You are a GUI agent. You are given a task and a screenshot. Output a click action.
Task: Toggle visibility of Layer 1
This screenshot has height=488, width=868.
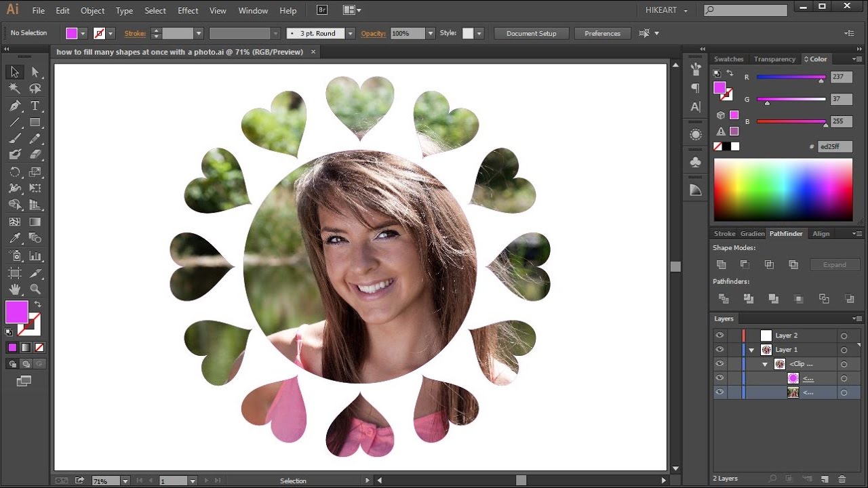point(719,350)
